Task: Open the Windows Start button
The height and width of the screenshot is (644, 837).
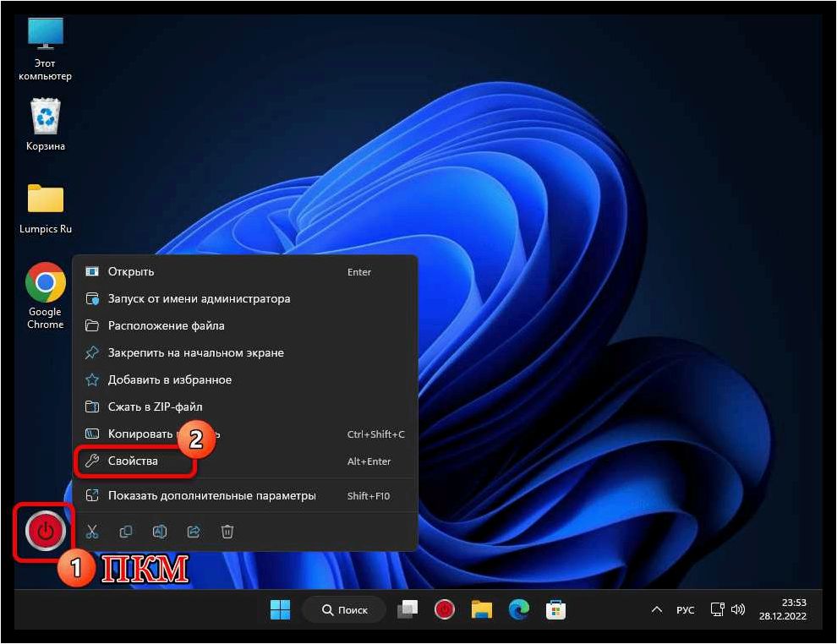Action: coord(280,609)
